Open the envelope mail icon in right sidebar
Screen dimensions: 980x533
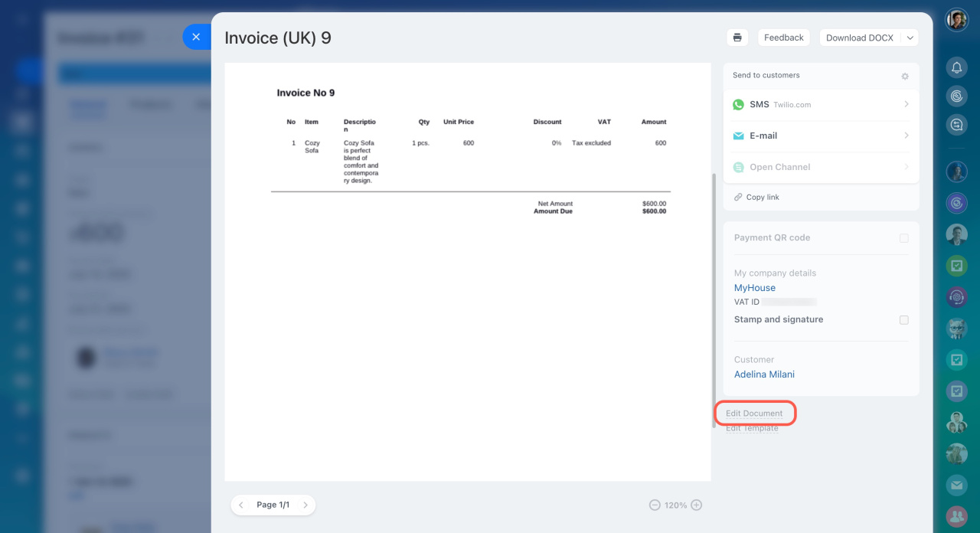pyautogui.click(x=956, y=485)
